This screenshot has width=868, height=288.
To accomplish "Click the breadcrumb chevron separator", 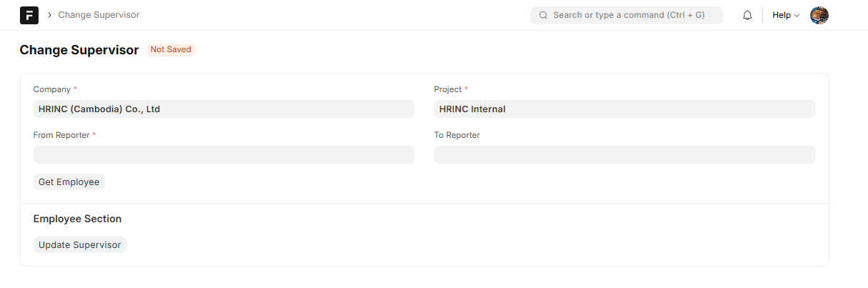I will (x=49, y=15).
